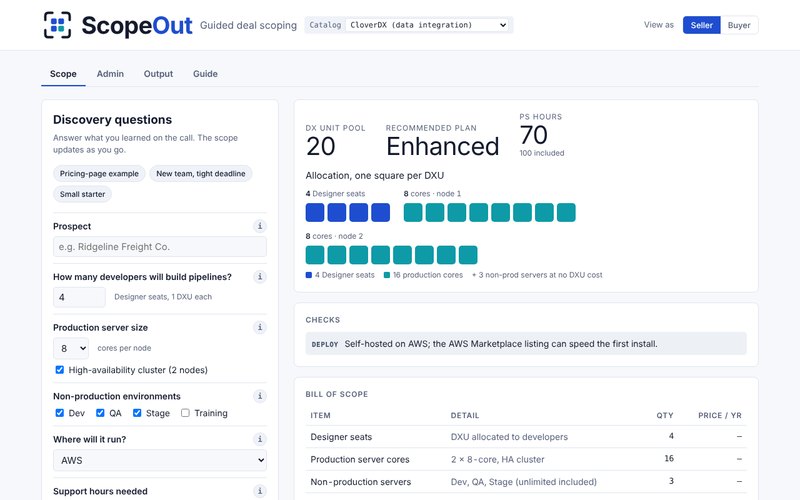Click first blue Designer seat square
This screenshot has width=800, height=500.
(315, 212)
